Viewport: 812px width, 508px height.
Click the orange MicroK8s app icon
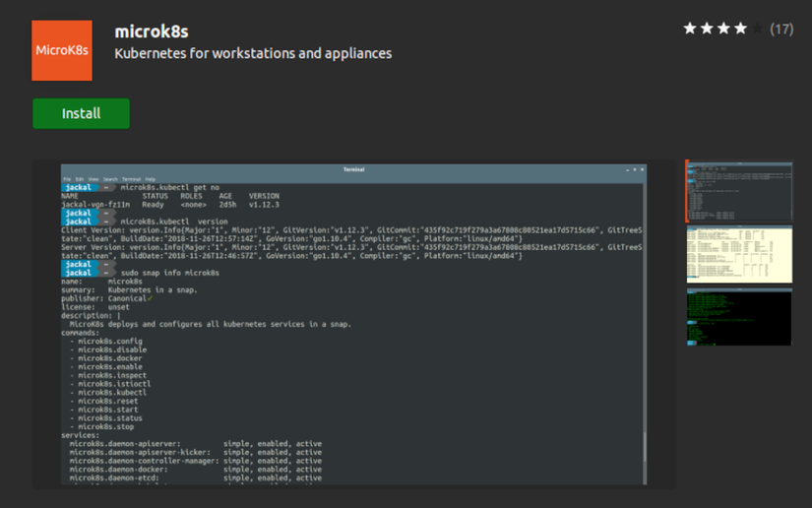coord(62,50)
